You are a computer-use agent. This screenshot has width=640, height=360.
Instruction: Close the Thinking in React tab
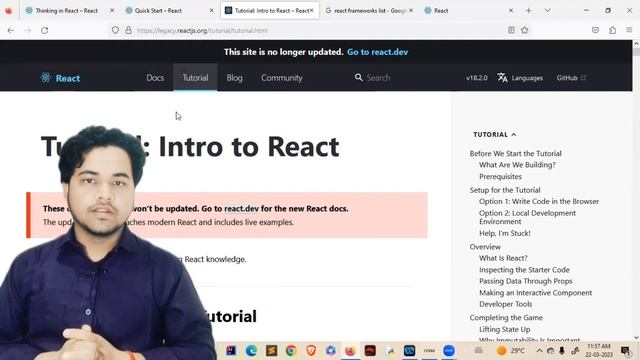pos(112,11)
